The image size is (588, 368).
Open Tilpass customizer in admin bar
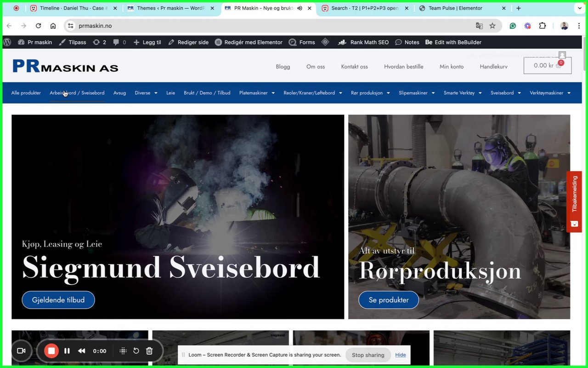(x=73, y=42)
